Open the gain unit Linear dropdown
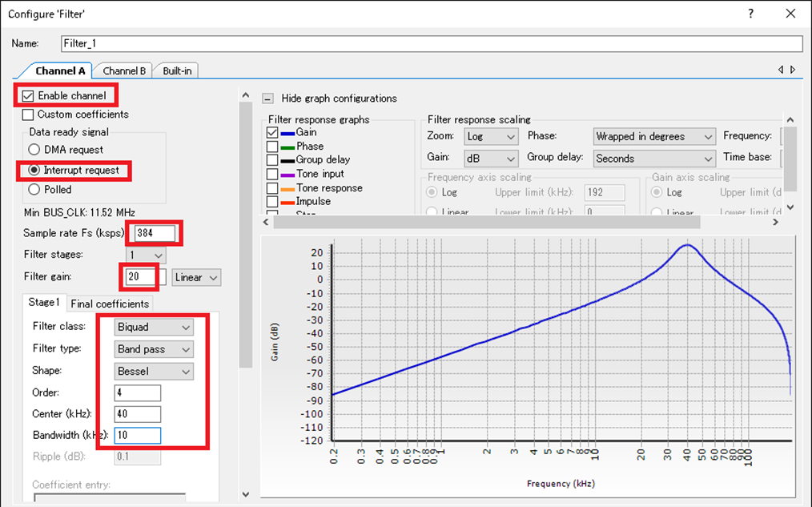 (196, 278)
